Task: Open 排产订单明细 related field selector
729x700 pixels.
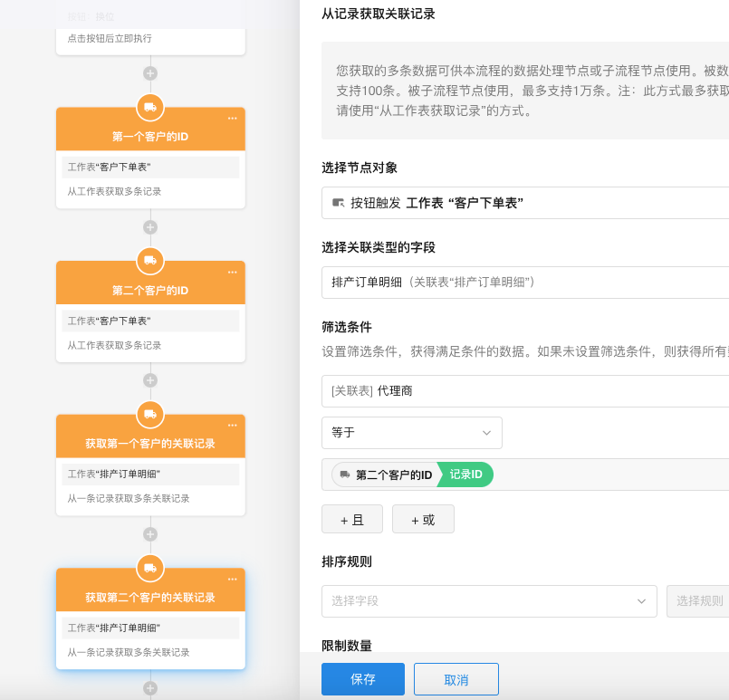Action: coord(525,283)
